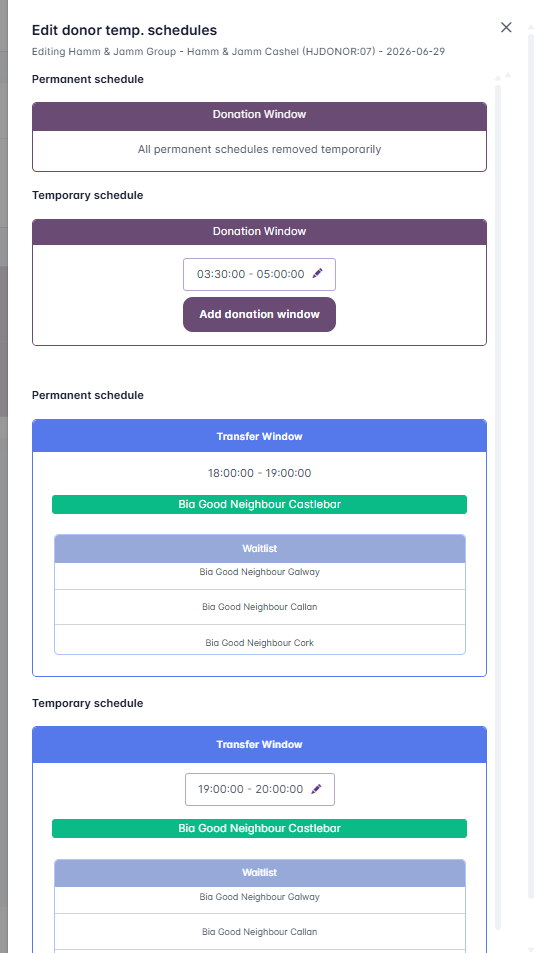
Task: Click pencil icon beside 19:00:00 - 20:00:00
Action: [316, 789]
